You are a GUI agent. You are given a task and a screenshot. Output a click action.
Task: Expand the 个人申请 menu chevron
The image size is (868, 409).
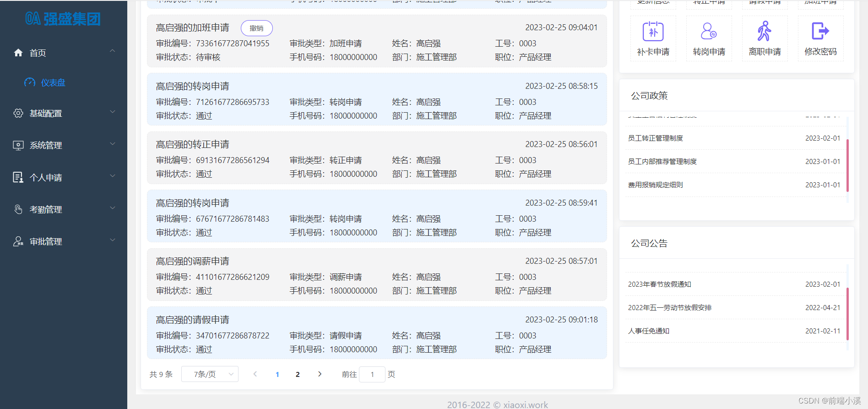[x=113, y=176]
